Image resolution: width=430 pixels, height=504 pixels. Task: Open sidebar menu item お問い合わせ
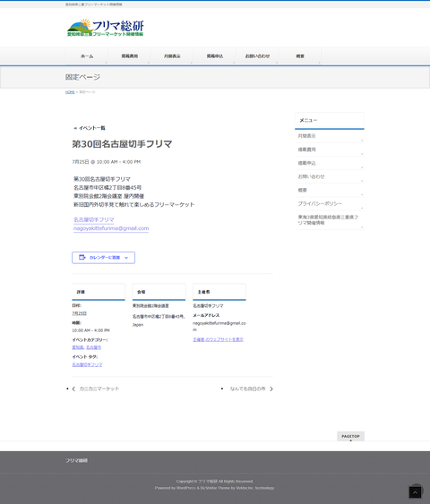[x=330, y=176]
